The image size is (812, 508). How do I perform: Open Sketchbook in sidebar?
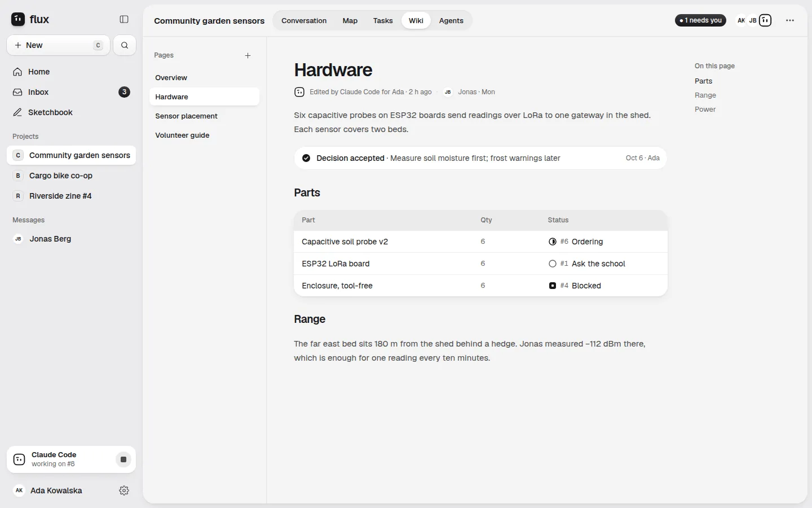click(71, 112)
